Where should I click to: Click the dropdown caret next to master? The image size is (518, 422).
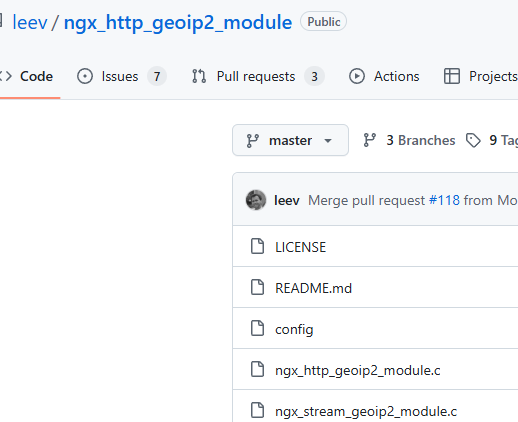click(x=328, y=141)
